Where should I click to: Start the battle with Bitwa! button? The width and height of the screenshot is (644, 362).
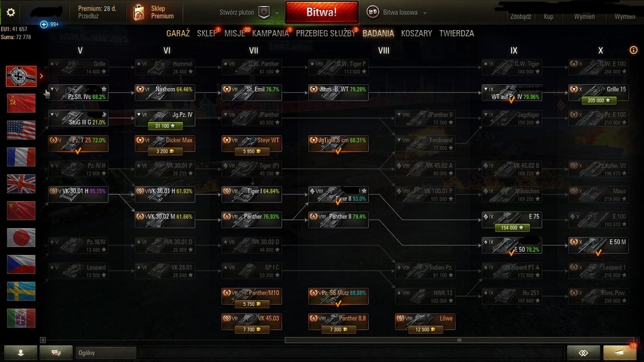pyautogui.click(x=321, y=12)
